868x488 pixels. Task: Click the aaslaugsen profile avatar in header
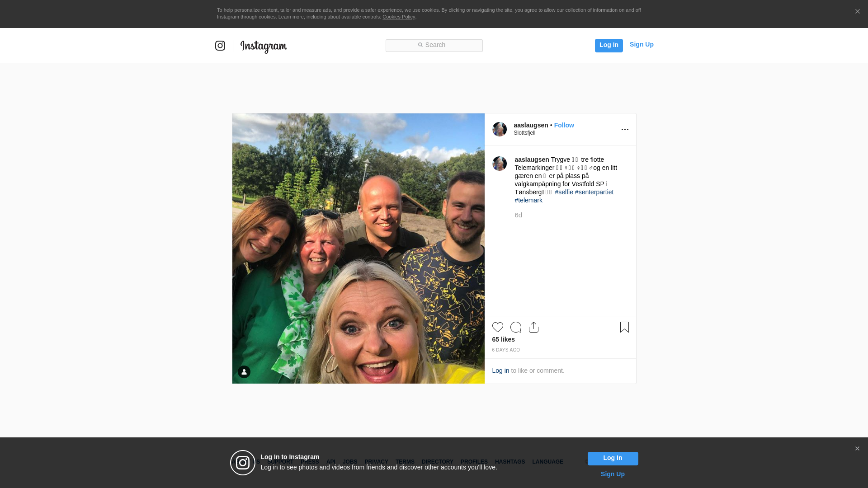[500, 129]
